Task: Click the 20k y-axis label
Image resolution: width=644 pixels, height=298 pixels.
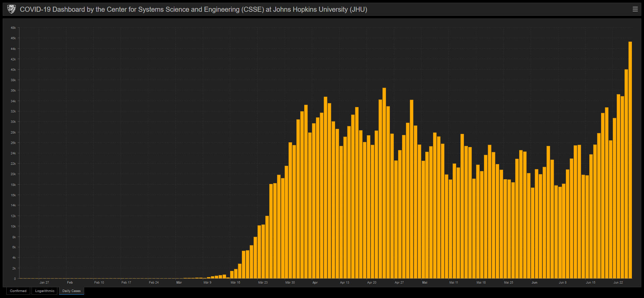Action: click(x=13, y=174)
